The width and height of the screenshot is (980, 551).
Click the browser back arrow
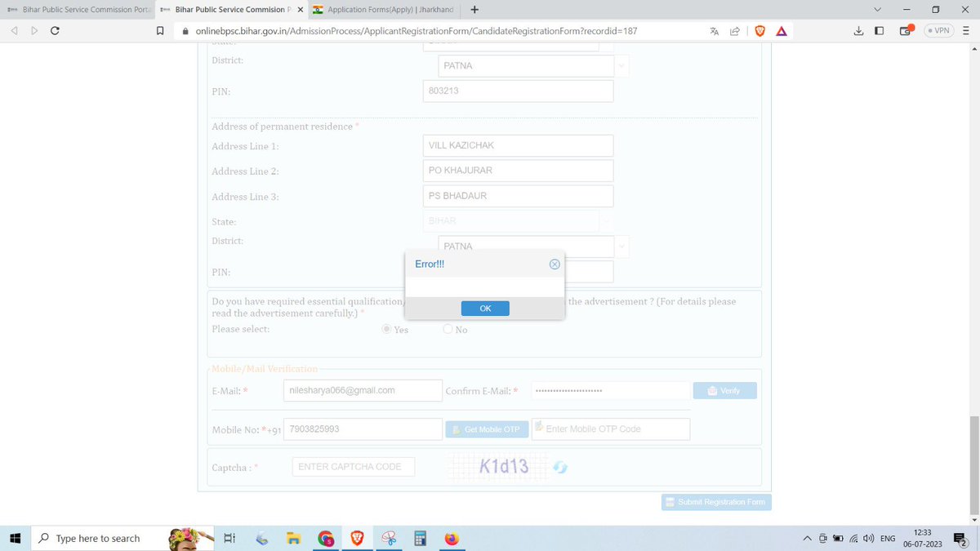point(15,31)
